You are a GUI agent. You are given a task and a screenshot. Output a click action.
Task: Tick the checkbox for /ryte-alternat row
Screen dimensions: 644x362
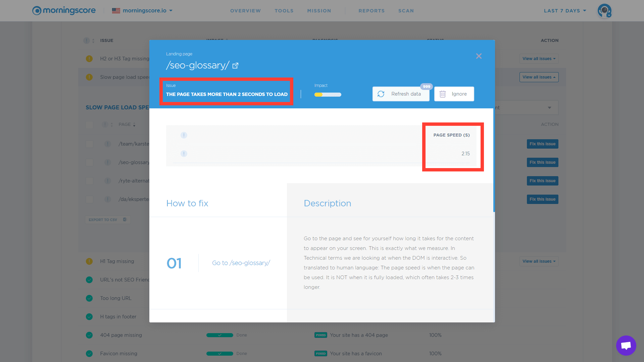click(x=89, y=181)
